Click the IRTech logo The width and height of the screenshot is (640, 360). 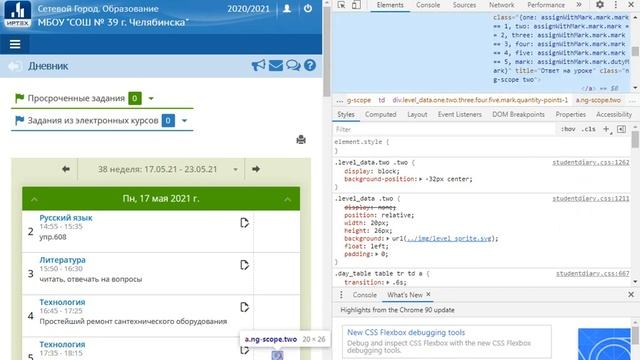18,14
